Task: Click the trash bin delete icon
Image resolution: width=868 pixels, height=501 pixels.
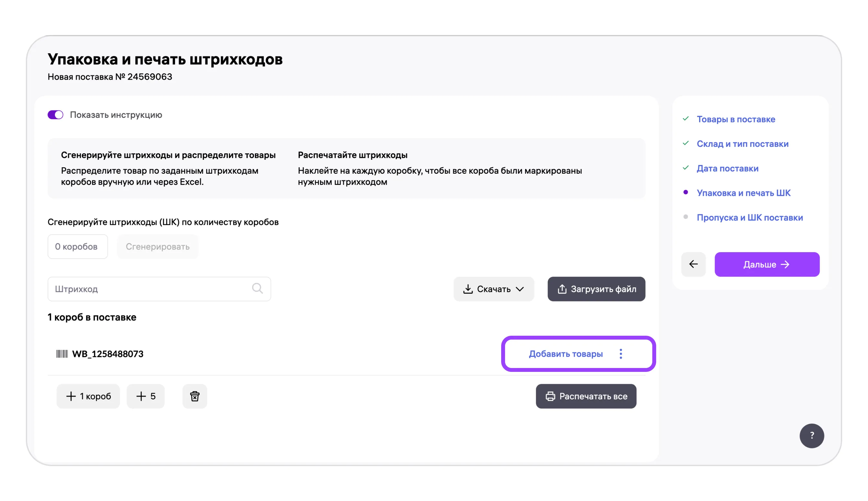Action: pyautogui.click(x=194, y=396)
